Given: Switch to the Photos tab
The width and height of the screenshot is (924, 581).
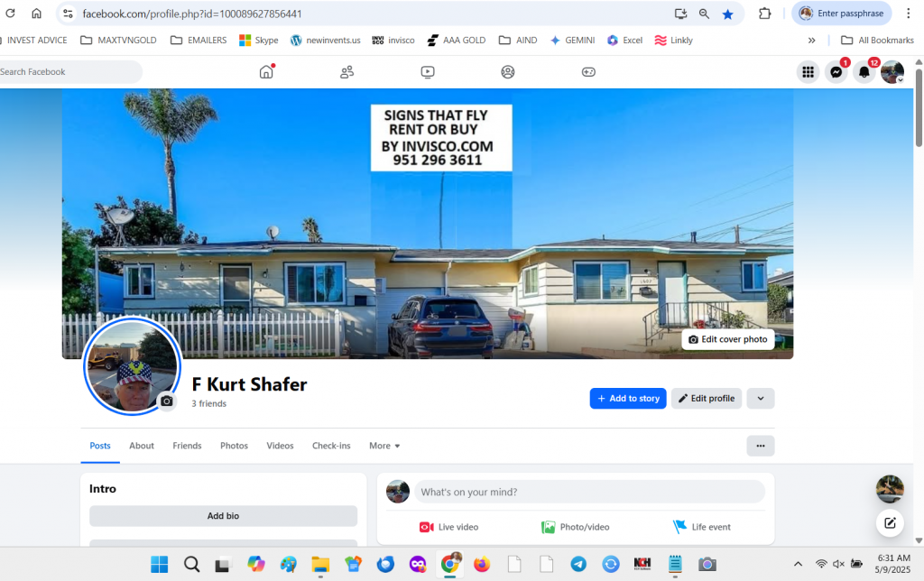Looking at the screenshot, I should point(234,446).
